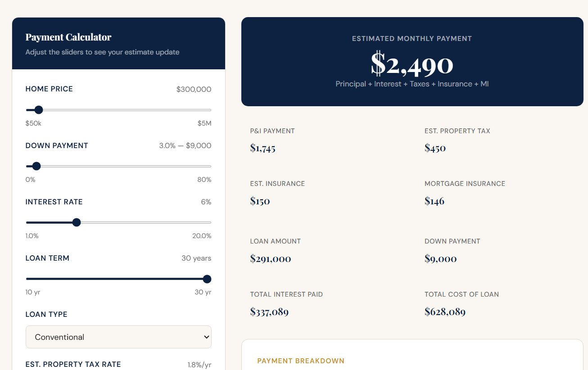
Task: Click the $5M maximum home price label
Action: coord(204,123)
